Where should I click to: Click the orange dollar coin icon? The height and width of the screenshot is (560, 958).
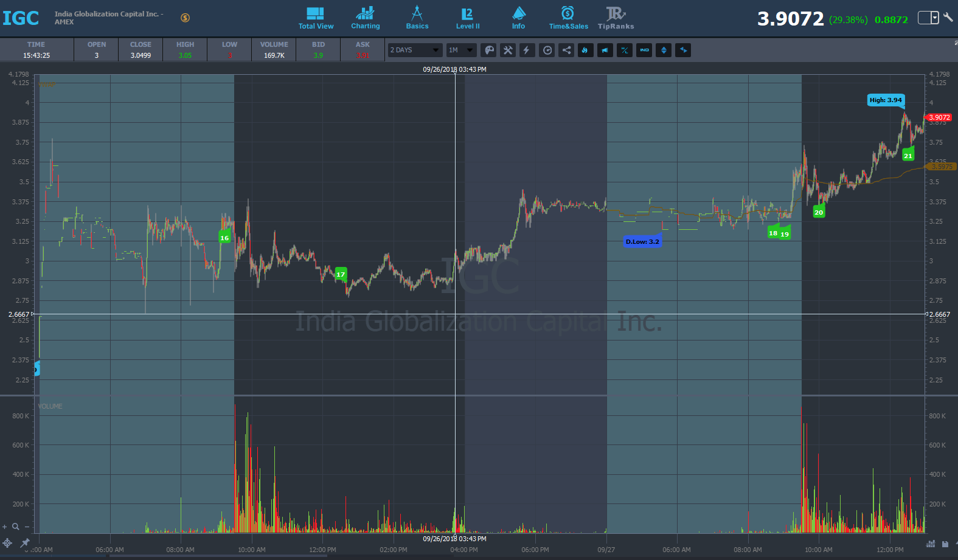pos(185,18)
